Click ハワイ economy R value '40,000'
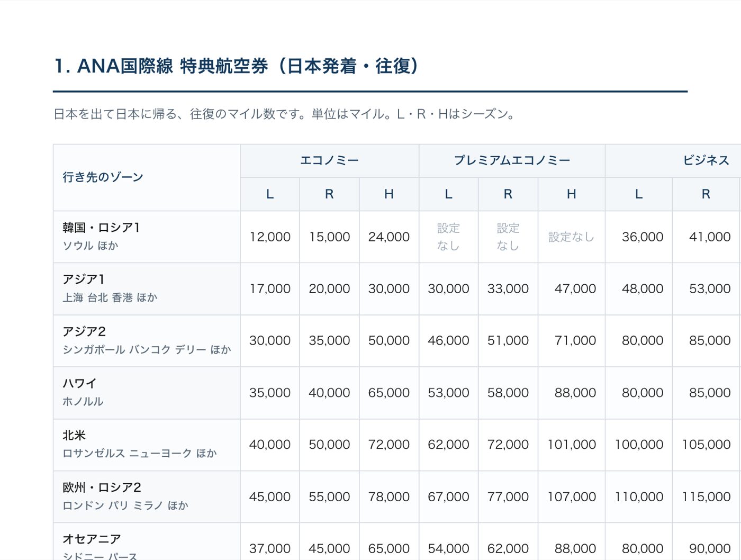The image size is (741, 560). [329, 393]
